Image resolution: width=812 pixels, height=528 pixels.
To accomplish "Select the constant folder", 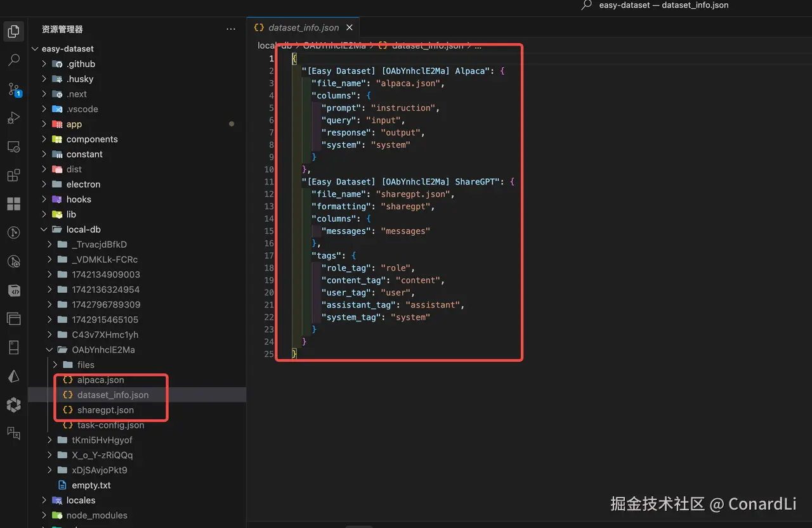I will [x=84, y=154].
